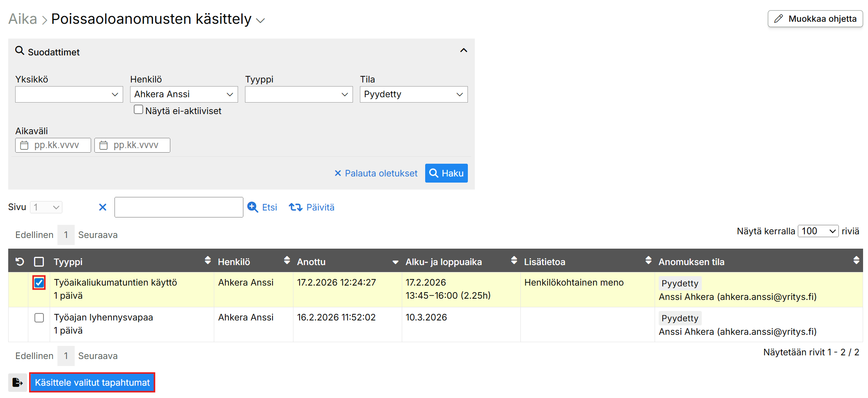Sort the table by the Tyyppi column arrows
The image size is (868, 398).
coord(208,261)
